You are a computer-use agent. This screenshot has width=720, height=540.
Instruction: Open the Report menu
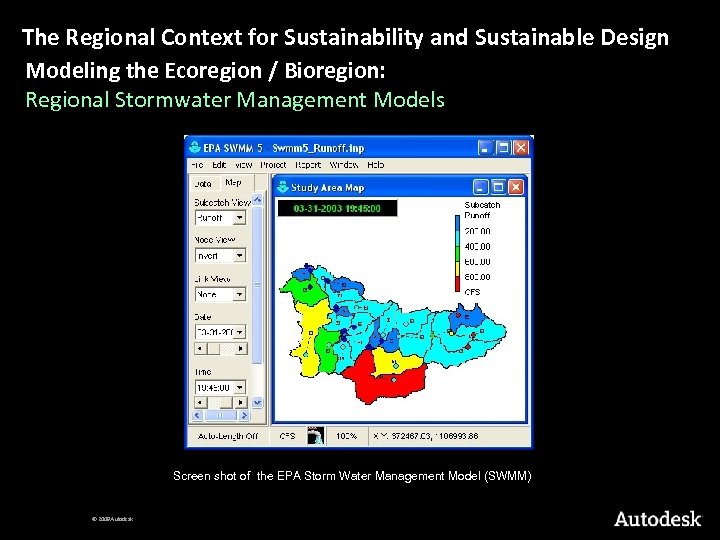tap(308, 164)
